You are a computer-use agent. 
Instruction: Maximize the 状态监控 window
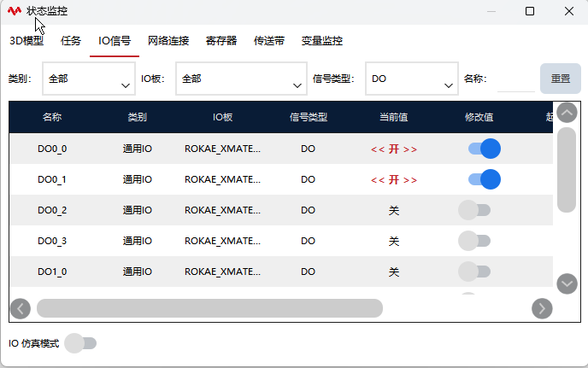(x=530, y=11)
